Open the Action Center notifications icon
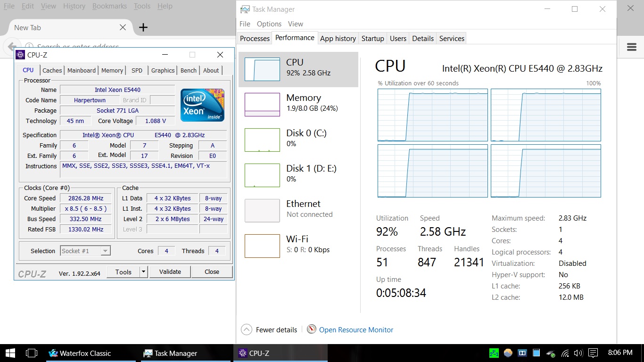The image size is (644, 362). [593, 353]
